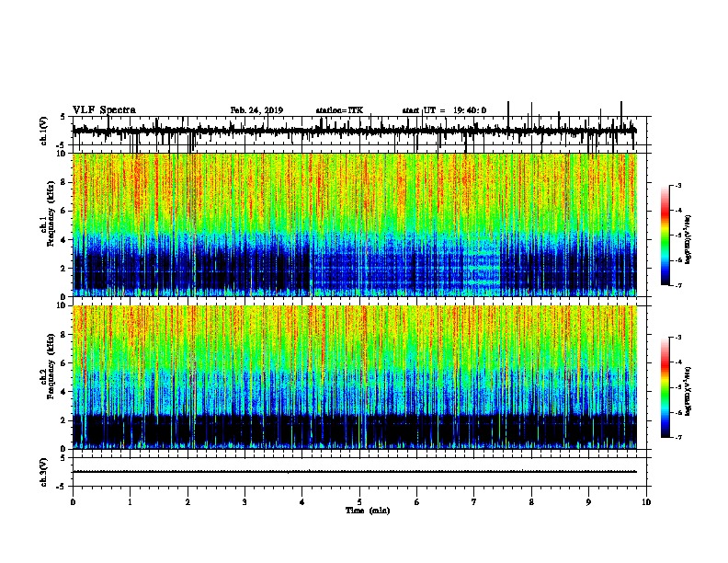Screen dimensions: 728x563
Task: Click the "7" tick on the time axis
Action: point(474,502)
